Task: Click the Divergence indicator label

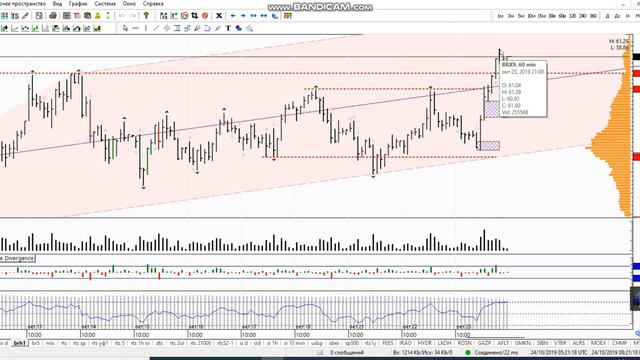Action: (x=18, y=258)
